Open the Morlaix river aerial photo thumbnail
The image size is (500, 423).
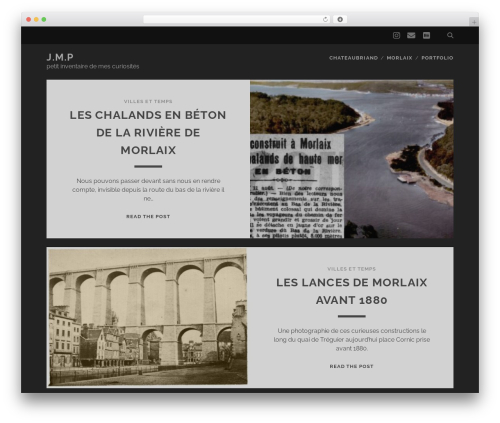(x=352, y=159)
